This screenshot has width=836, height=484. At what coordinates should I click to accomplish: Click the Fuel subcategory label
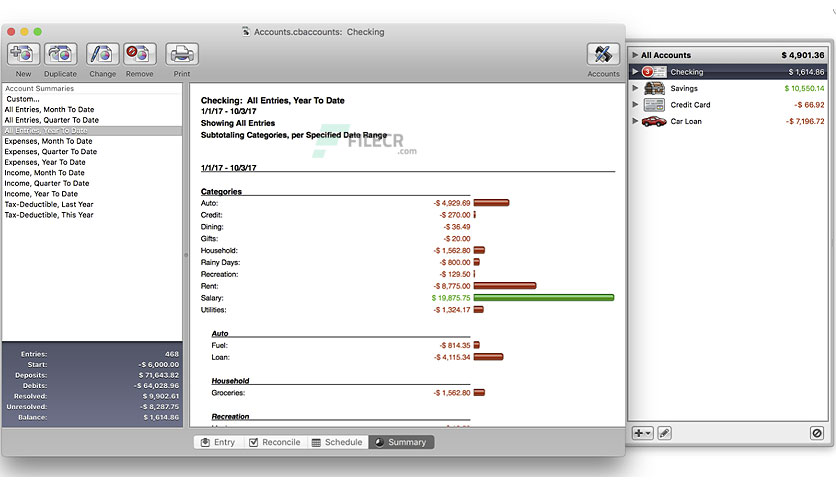(219, 345)
